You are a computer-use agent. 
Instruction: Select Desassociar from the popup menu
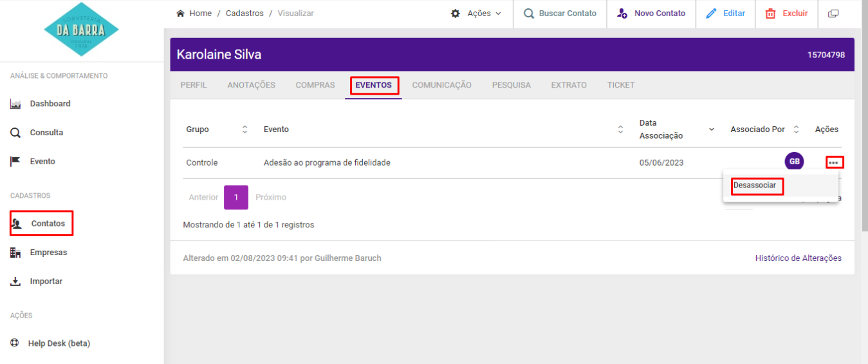click(755, 186)
